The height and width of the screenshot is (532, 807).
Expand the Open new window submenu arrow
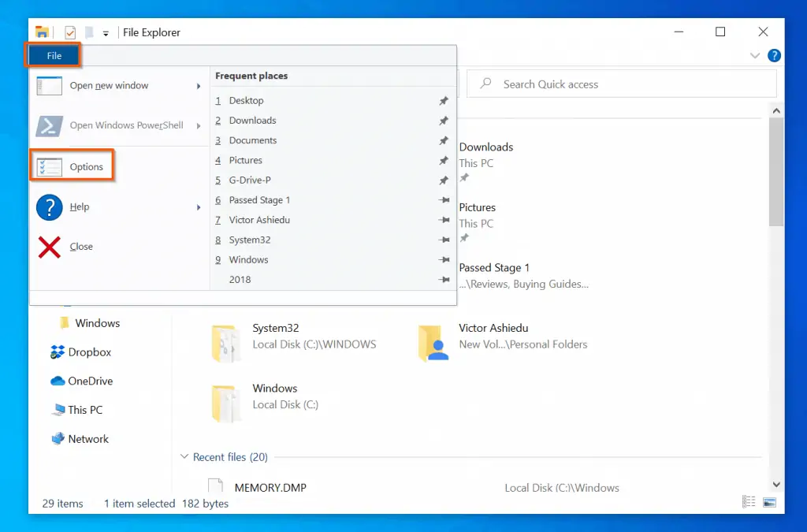(x=199, y=86)
